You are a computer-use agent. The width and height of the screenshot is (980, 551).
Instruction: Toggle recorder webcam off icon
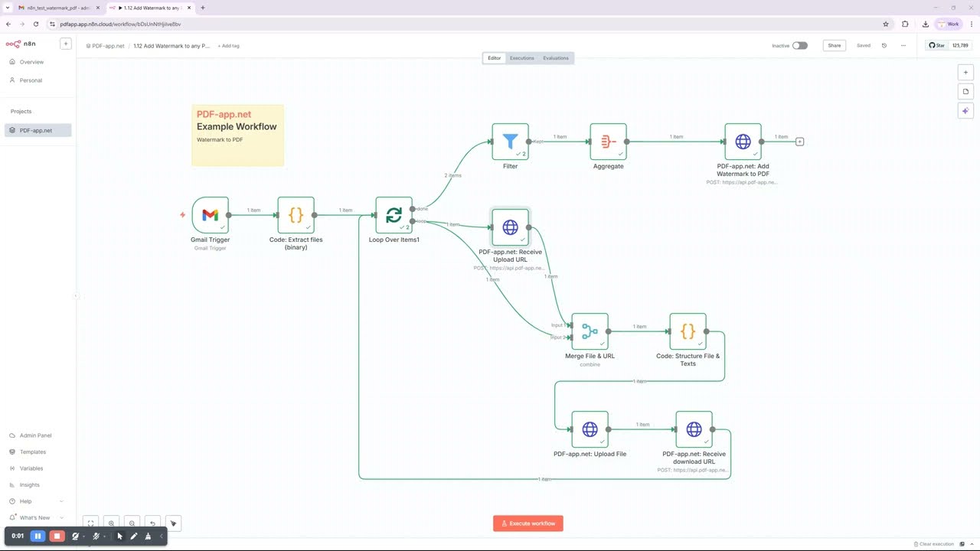click(x=75, y=536)
